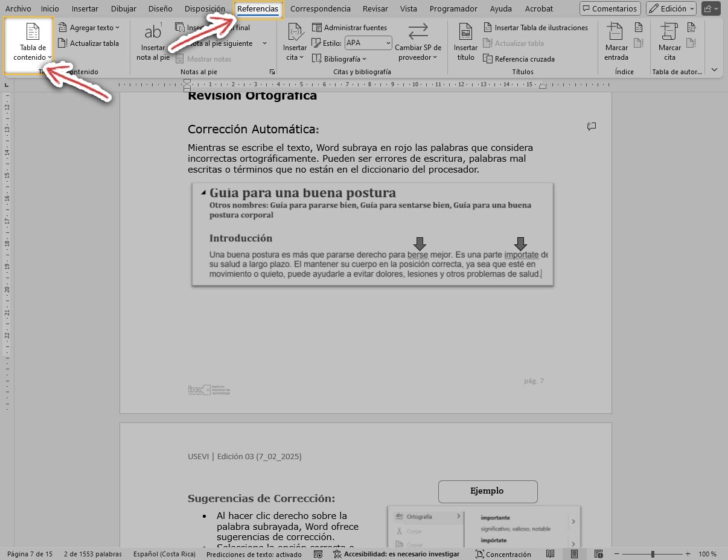This screenshot has height=560, width=728.
Task: Click Administrar fuentes icon
Action: (317, 28)
